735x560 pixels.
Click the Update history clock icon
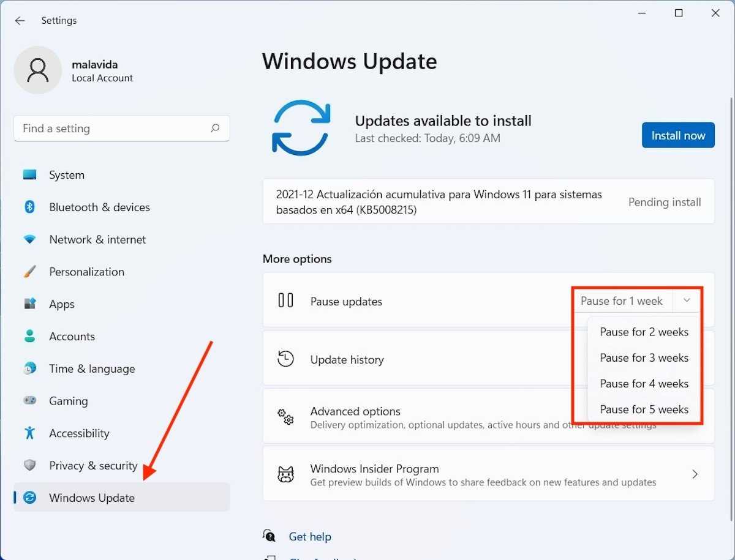pos(285,359)
